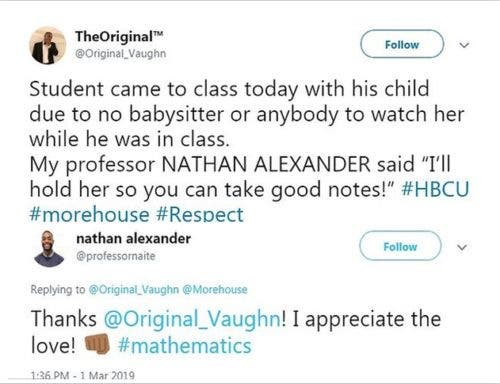Viewport: 500px width, 384px height.
Task: Open @Original_Vaughn in the Replying to line
Action: pyautogui.click(x=134, y=289)
